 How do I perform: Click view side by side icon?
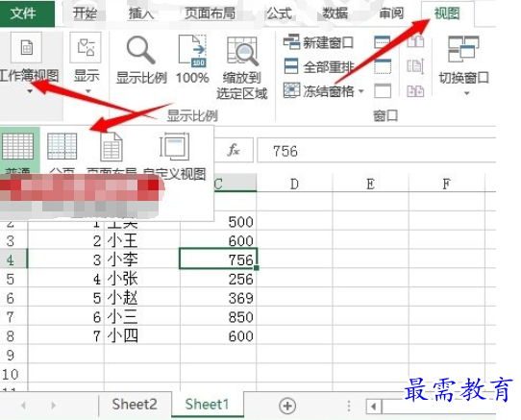415,42
